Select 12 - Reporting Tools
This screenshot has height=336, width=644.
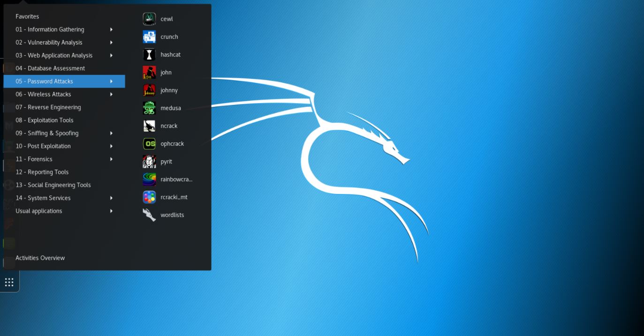(64, 172)
